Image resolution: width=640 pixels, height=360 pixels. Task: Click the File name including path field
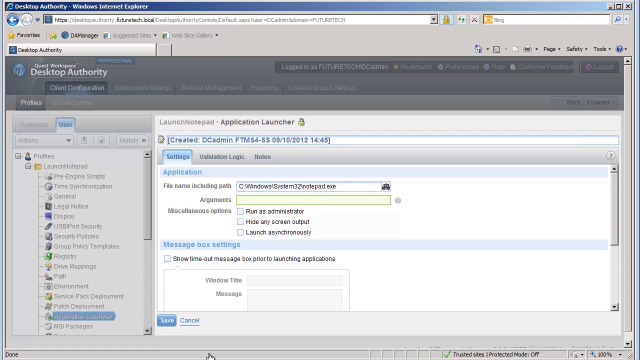(309, 187)
